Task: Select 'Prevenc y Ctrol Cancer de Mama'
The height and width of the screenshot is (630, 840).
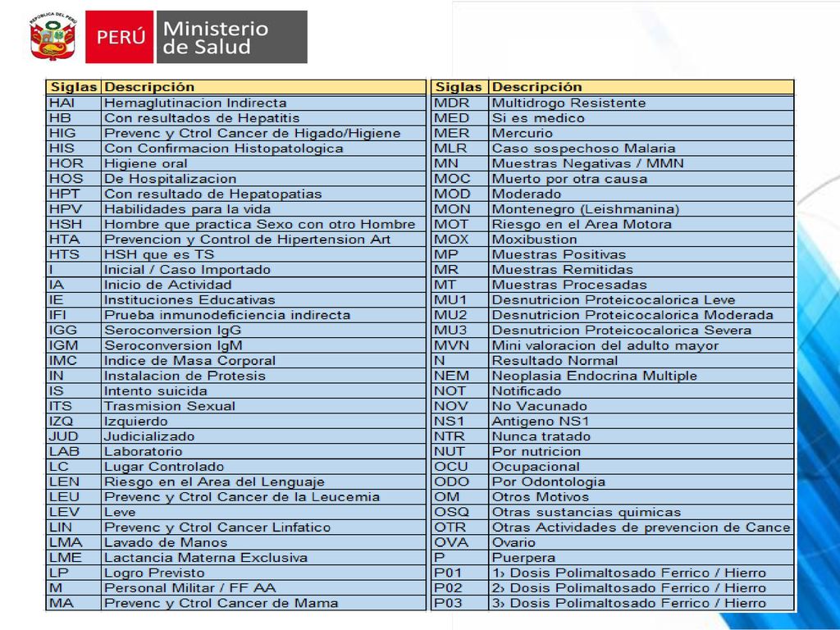Action: click(x=263, y=603)
